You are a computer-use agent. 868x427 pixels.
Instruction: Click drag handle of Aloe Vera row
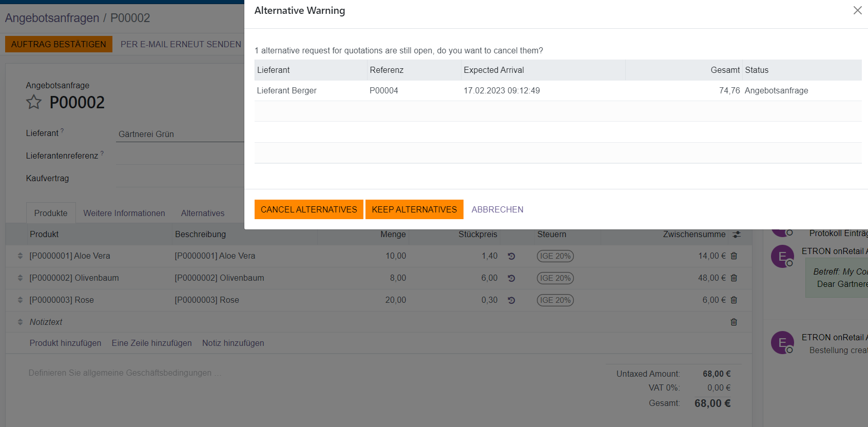point(20,256)
